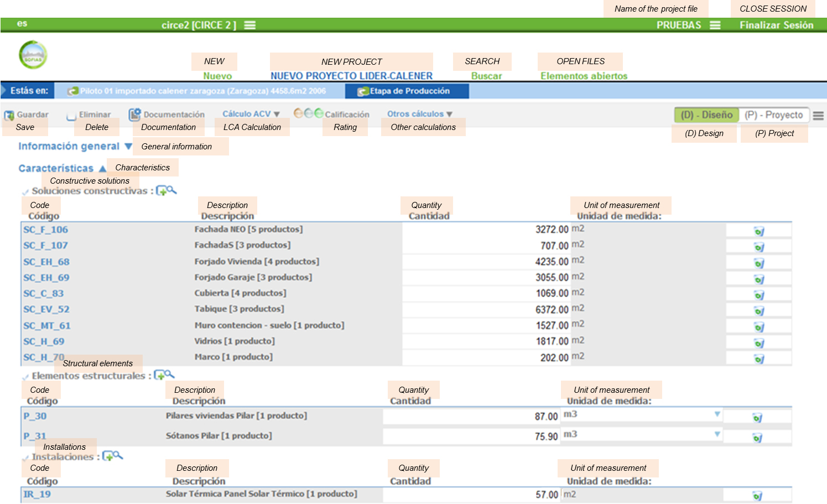Delete the Tabique SC_EV_52 row
This screenshot has width=827, height=504.
(759, 311)
